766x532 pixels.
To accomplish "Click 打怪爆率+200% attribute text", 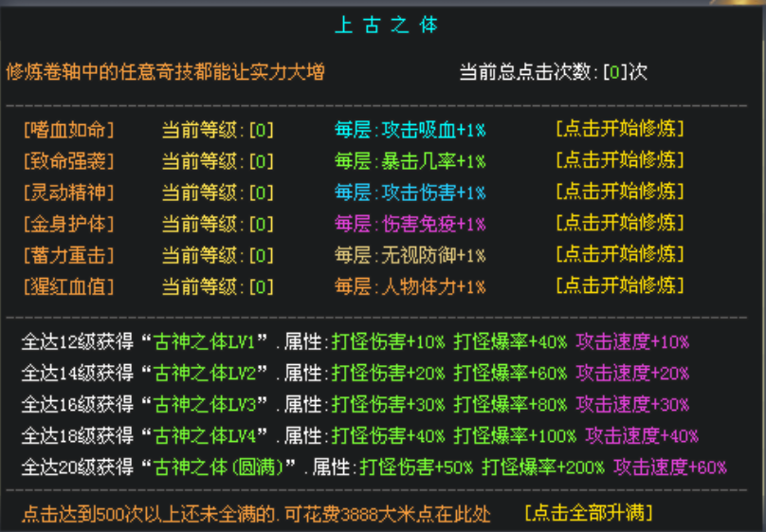I will [543, 467].
